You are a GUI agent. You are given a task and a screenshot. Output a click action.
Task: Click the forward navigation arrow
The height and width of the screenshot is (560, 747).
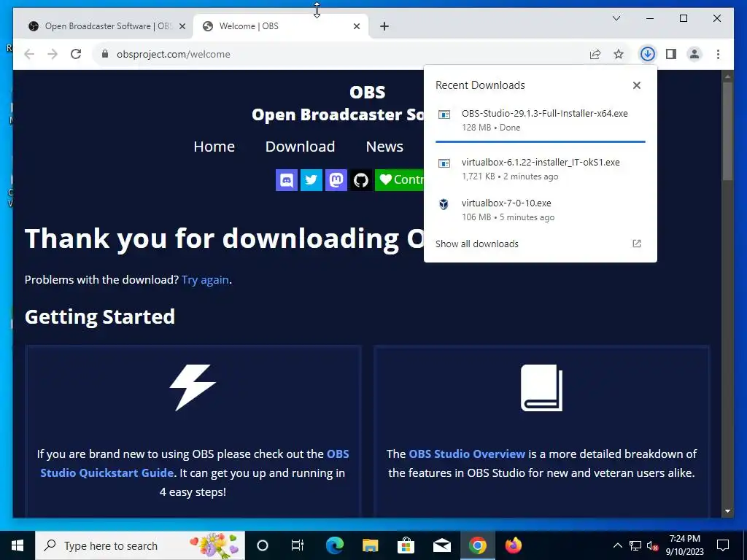53,54
